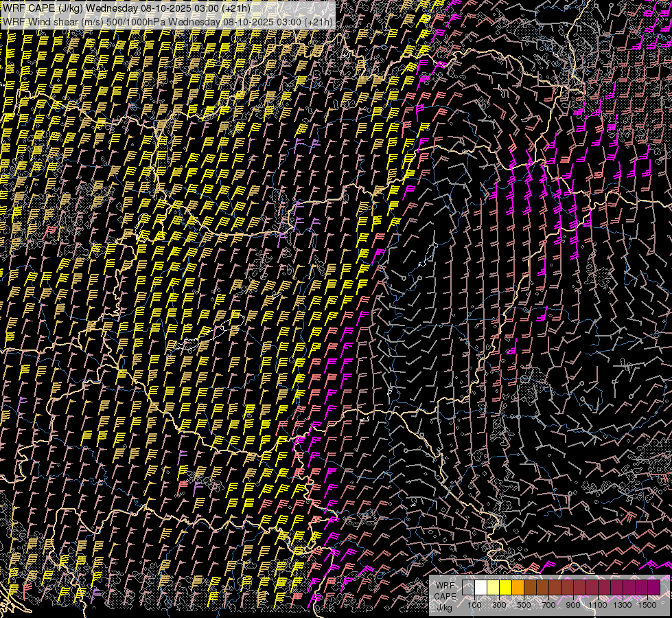672x618 pixels.
Task: Click the 100 label on the legend
Action: click(474, 605)
